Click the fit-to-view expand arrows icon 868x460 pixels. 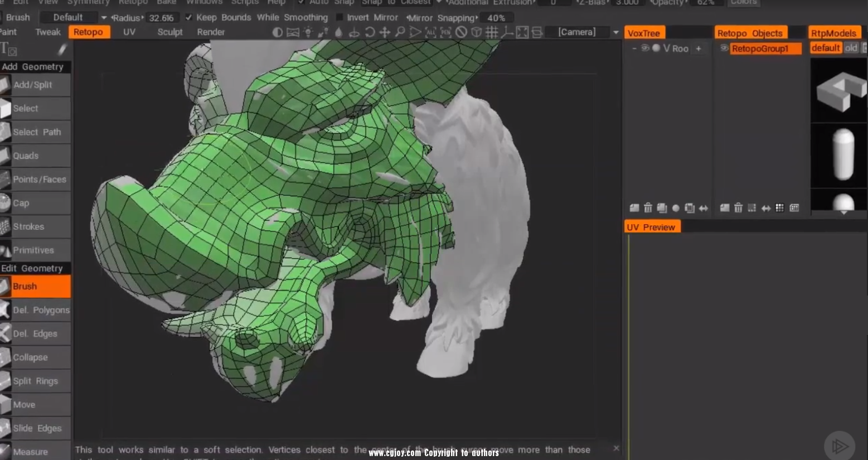coord(522,32)
